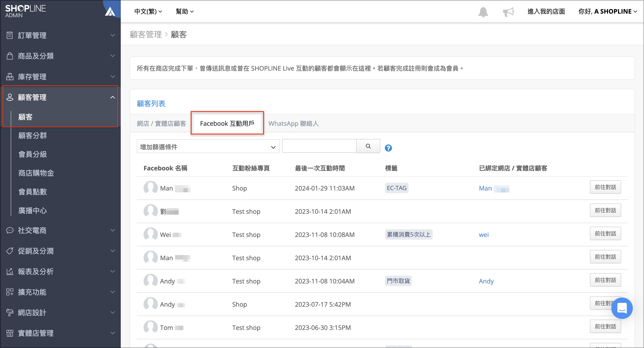Click avatar of Tom row
644x348 pixels.
tap(150, 327)
